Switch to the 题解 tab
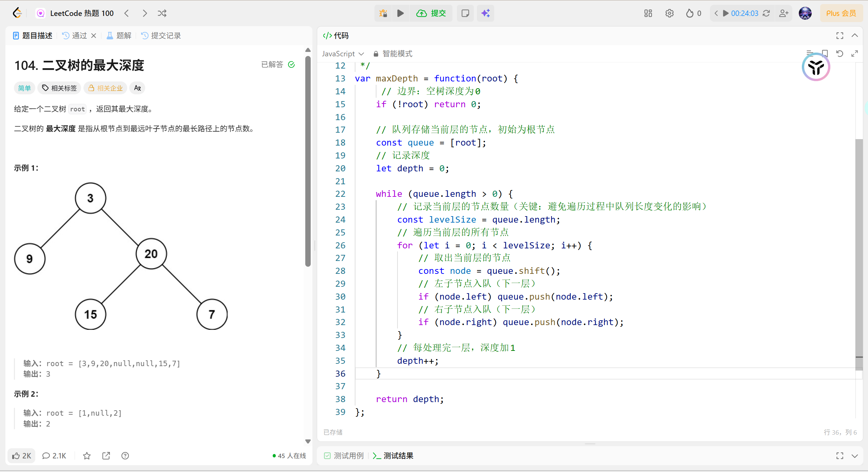The image size is (868, 472). (x=119, y=36)
